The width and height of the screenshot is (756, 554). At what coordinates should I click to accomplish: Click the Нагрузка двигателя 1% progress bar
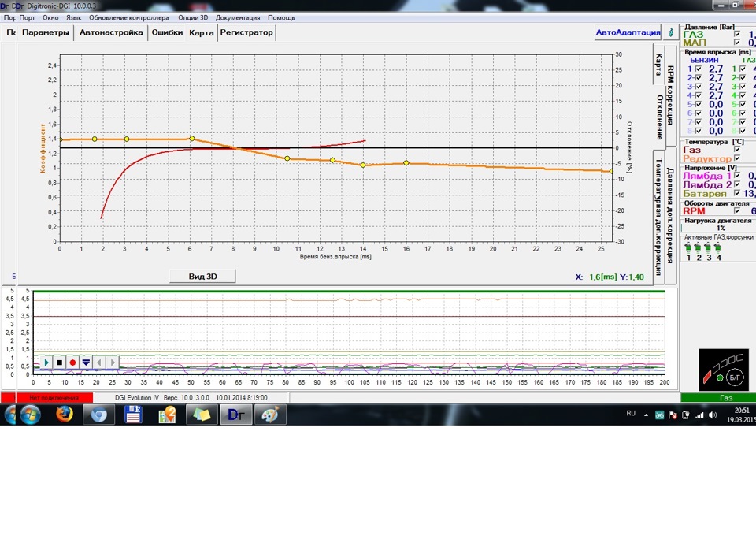pos(718,228)
